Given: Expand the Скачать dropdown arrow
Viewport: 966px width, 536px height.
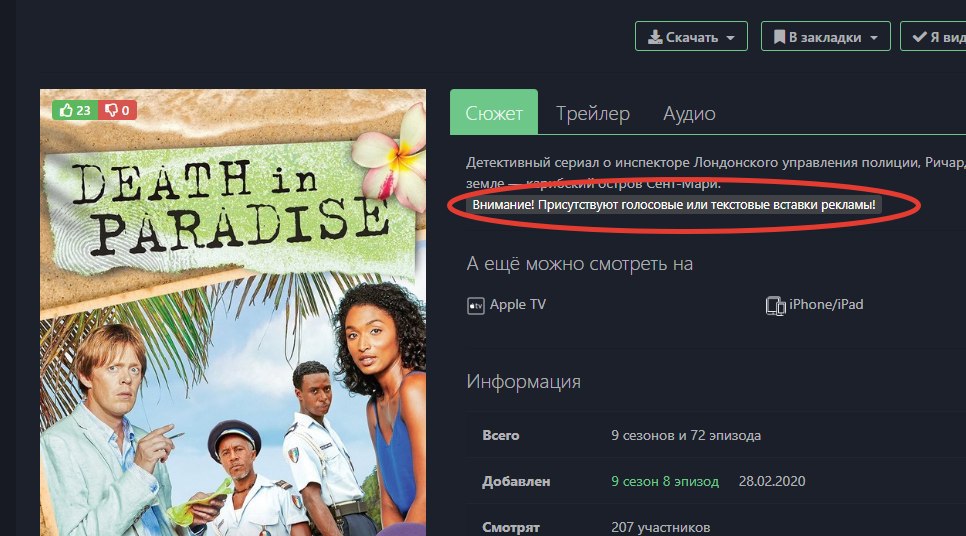Looking at the screenshot, I should point(731,38).
